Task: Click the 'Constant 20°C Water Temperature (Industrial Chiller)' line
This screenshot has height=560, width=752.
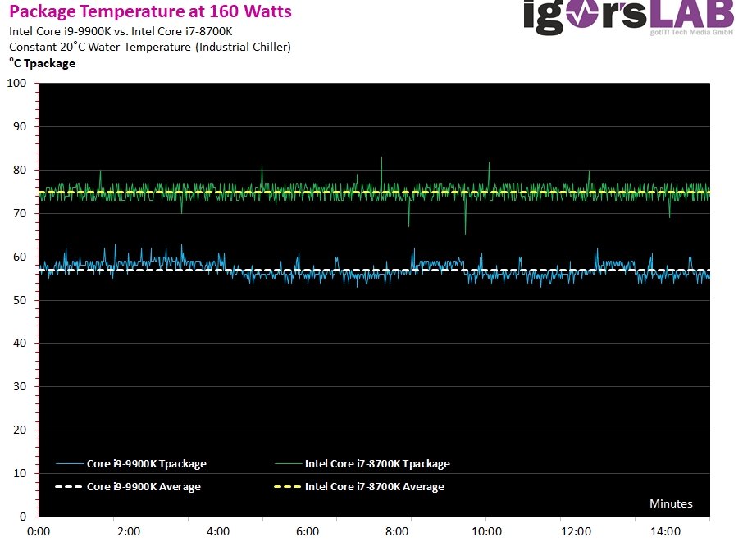Action: coord(150,47)
